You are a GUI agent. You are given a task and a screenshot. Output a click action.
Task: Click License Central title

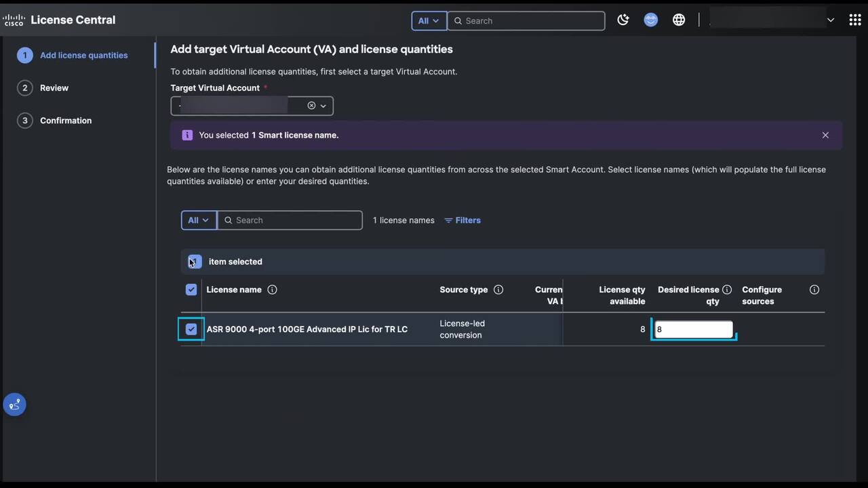pos(73,20)
